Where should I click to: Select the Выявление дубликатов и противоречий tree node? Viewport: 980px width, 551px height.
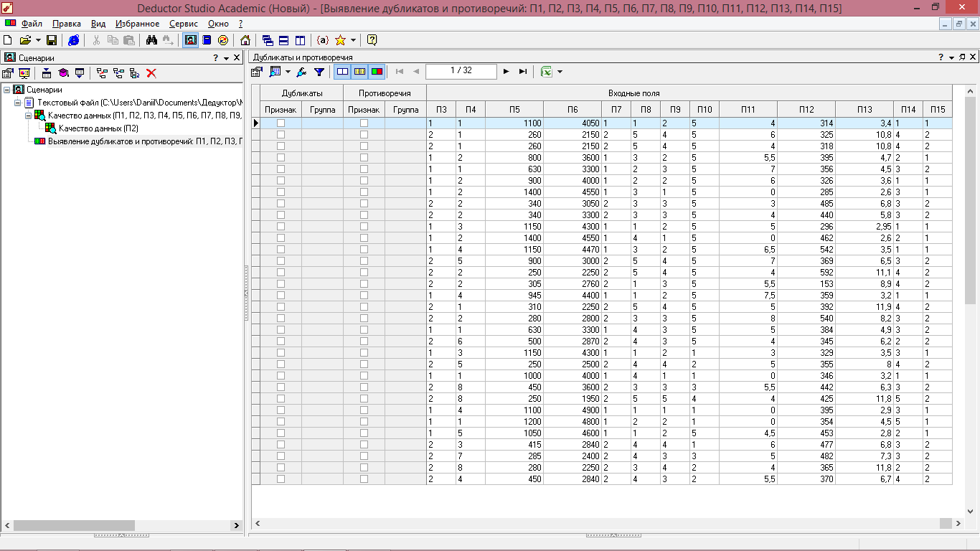pyautogui.click(x=145, y=141)
